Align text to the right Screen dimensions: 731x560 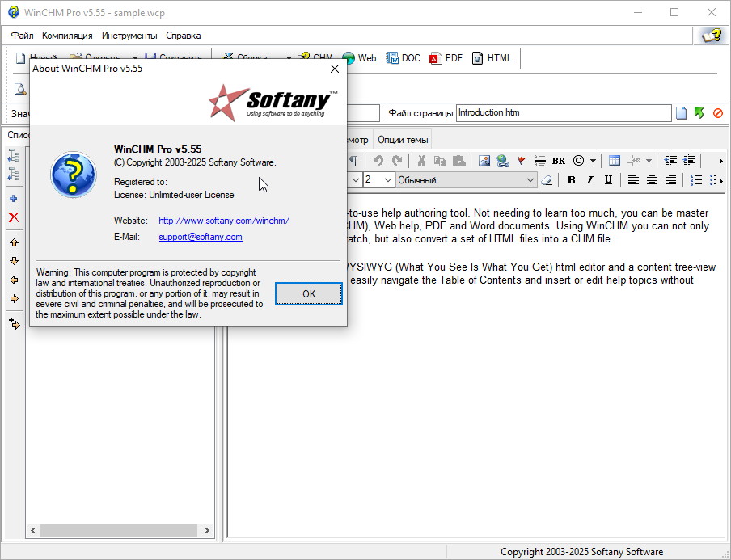point(670,180)
